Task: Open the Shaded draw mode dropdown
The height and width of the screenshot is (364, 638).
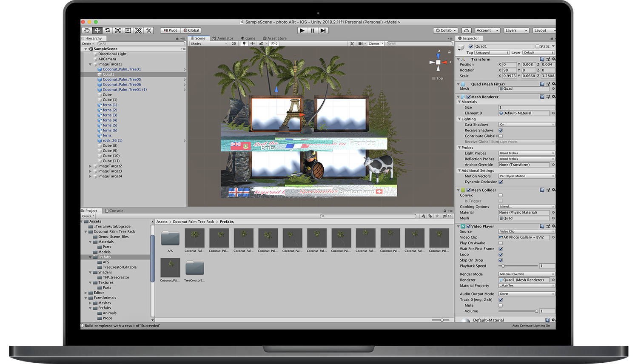Action: pos(209,43)
